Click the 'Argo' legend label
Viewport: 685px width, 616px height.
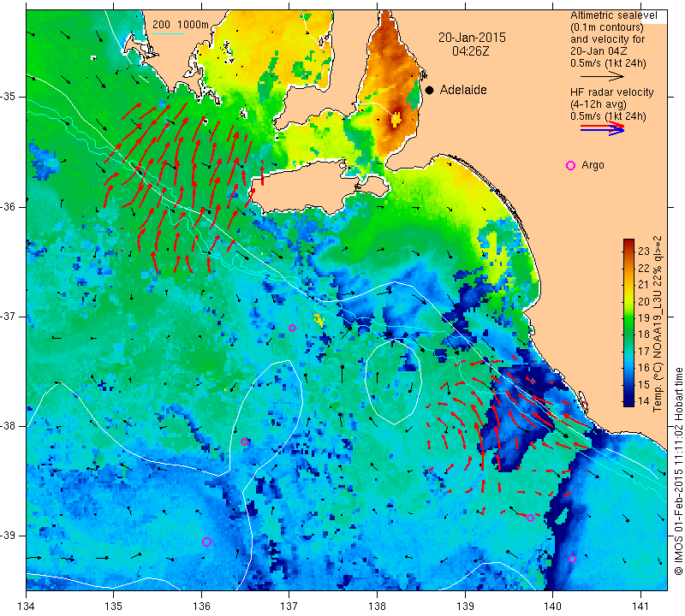point(593,165)
